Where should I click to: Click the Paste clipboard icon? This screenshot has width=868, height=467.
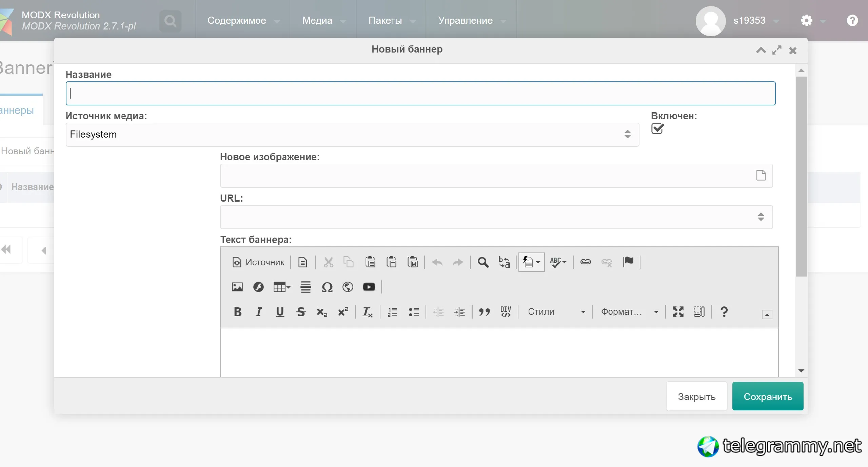point(370,262)
